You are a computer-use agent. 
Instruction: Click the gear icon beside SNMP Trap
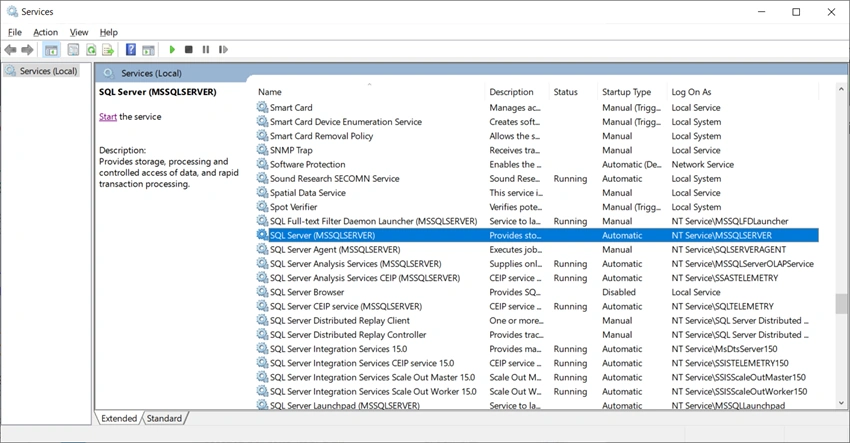(262, 150)
